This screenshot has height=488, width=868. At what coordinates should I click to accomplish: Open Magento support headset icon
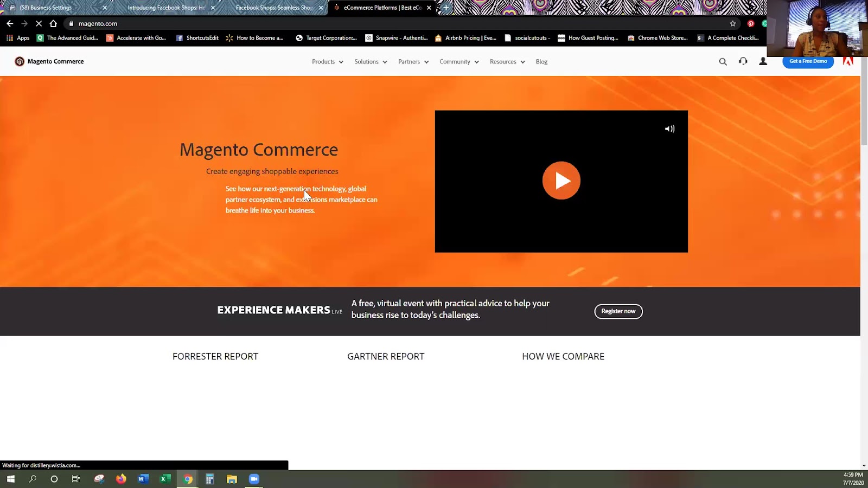[743, 61]
